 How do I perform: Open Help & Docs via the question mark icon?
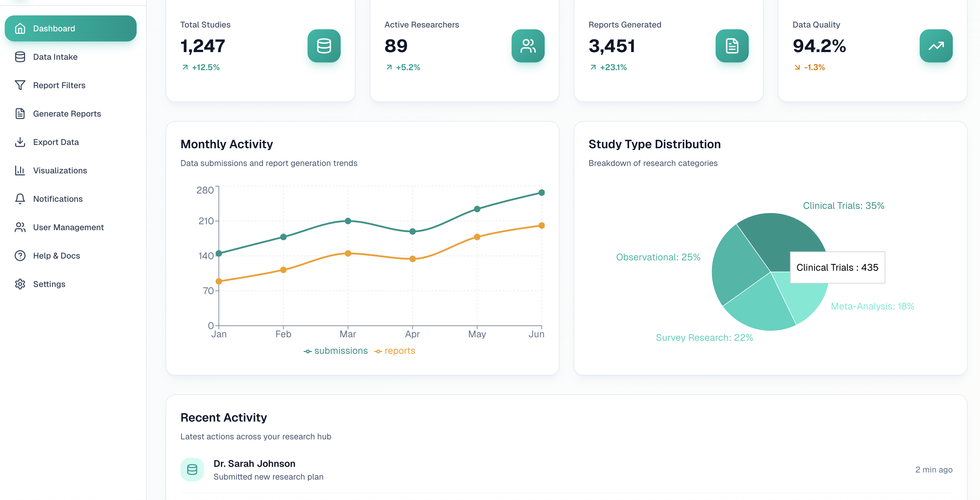click(x=20, y=255)
